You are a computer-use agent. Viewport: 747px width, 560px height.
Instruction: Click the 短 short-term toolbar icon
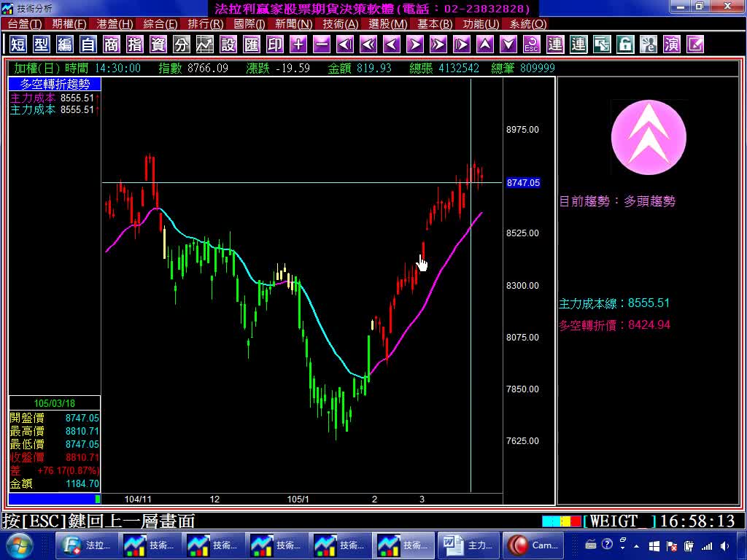(18, 44)
